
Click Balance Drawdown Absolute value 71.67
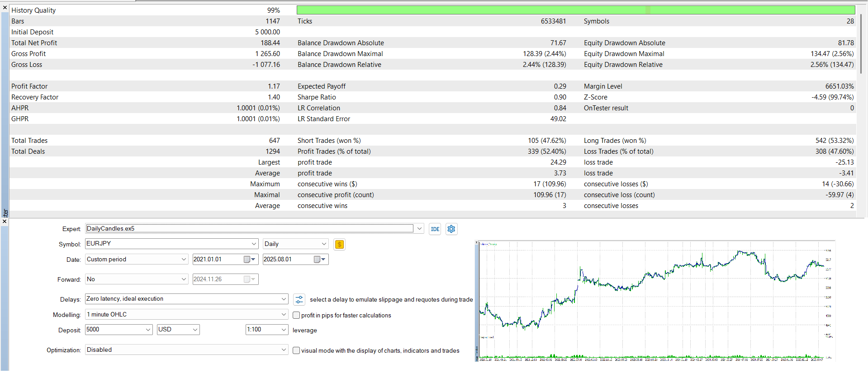coord(558,43)
